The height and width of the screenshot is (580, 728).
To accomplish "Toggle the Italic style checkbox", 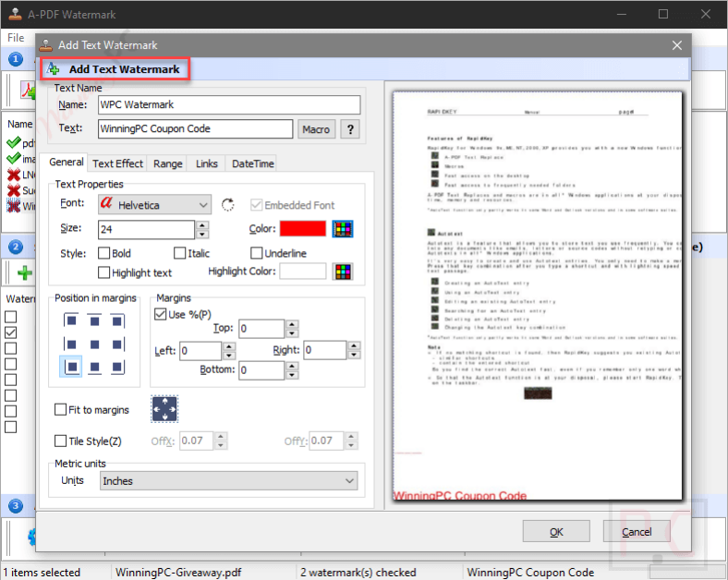I will tap(179, 253).
